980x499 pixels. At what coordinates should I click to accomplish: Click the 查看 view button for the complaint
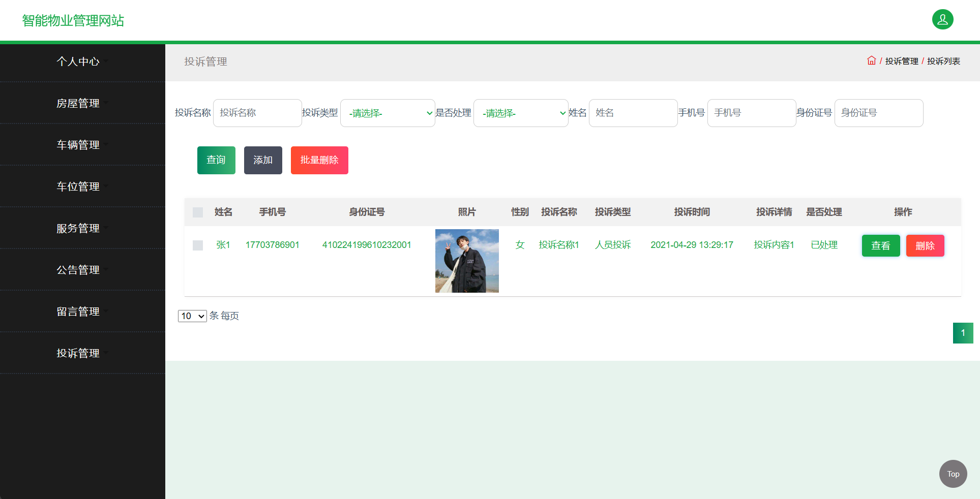coord(880,245)
